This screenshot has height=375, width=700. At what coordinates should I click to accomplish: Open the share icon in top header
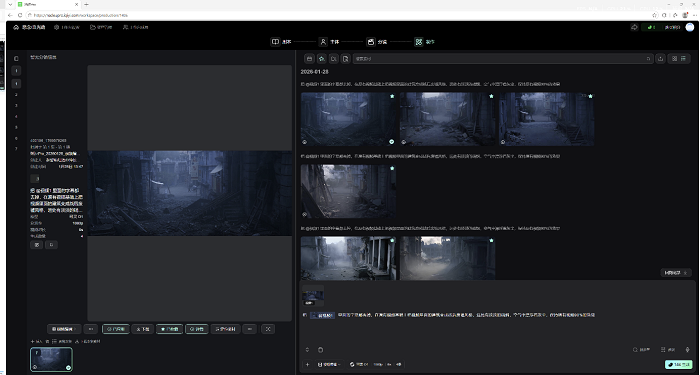click(x=634, y=27)
